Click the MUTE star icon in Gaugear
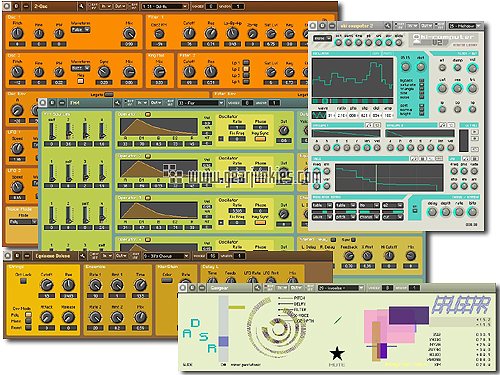Image resolution: width=500 pixels, height=375 pixels. click(x=337, y=354)
